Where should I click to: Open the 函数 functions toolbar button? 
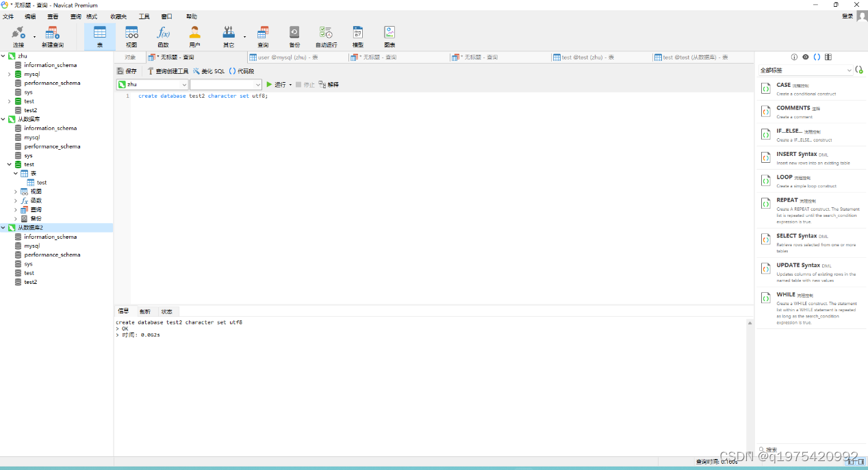(163, 36)
